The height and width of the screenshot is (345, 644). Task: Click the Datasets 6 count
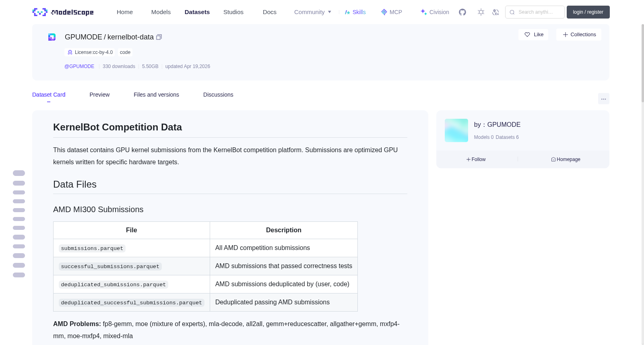click(x=507, y=137)
